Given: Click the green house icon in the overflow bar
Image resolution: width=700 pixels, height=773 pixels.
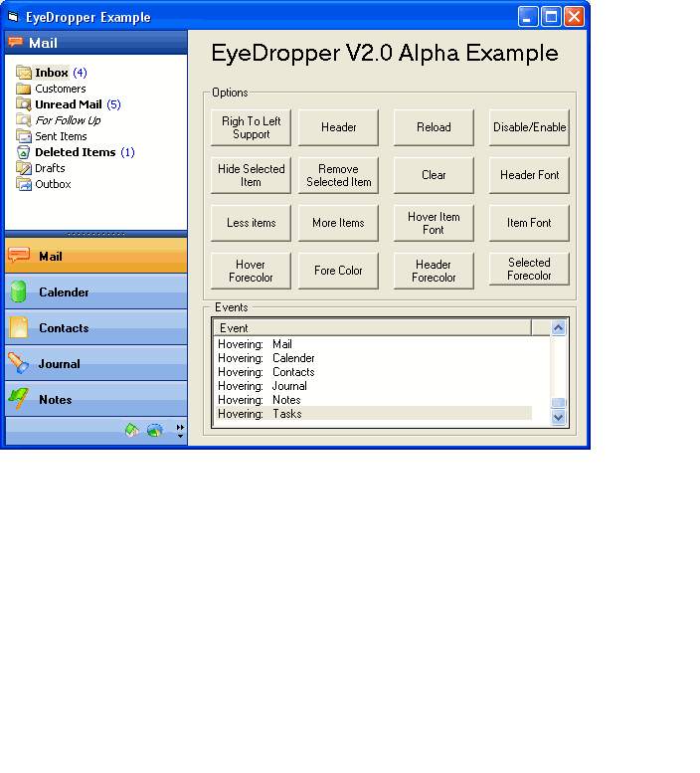Looking at the screenshot, I should 132,431.
